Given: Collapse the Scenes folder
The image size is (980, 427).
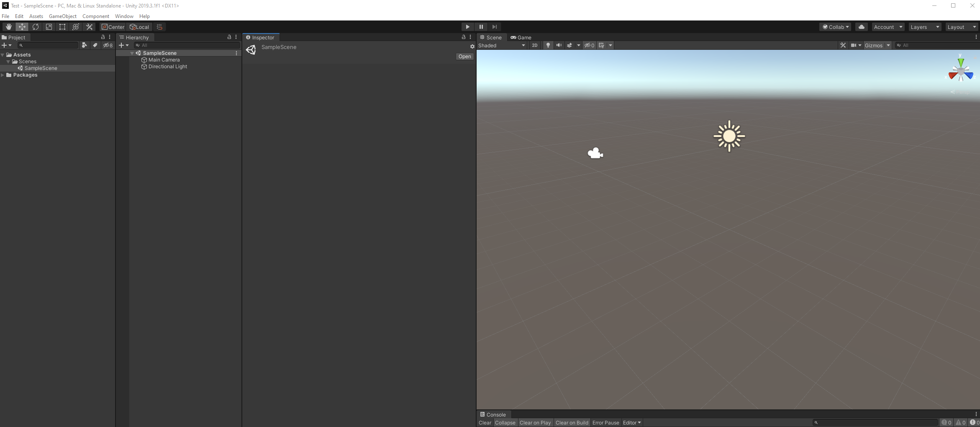Looking at the screenshot, I should [8, 62].
